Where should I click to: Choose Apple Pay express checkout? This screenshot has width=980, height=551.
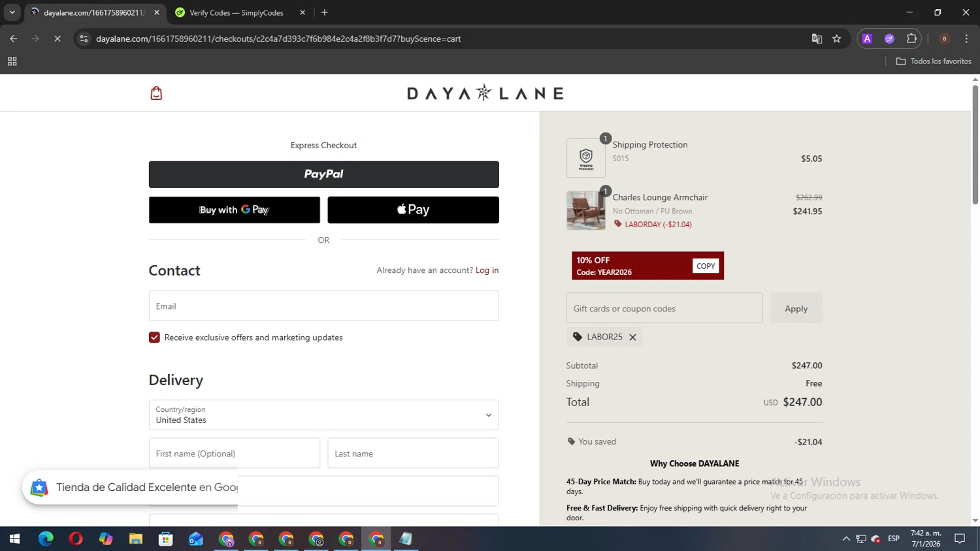tap(413, 210)
